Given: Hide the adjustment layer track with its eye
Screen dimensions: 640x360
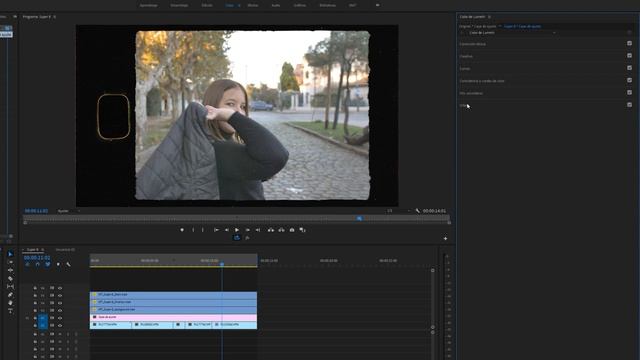Looking at the screenshot, I should tap(60, 318).
